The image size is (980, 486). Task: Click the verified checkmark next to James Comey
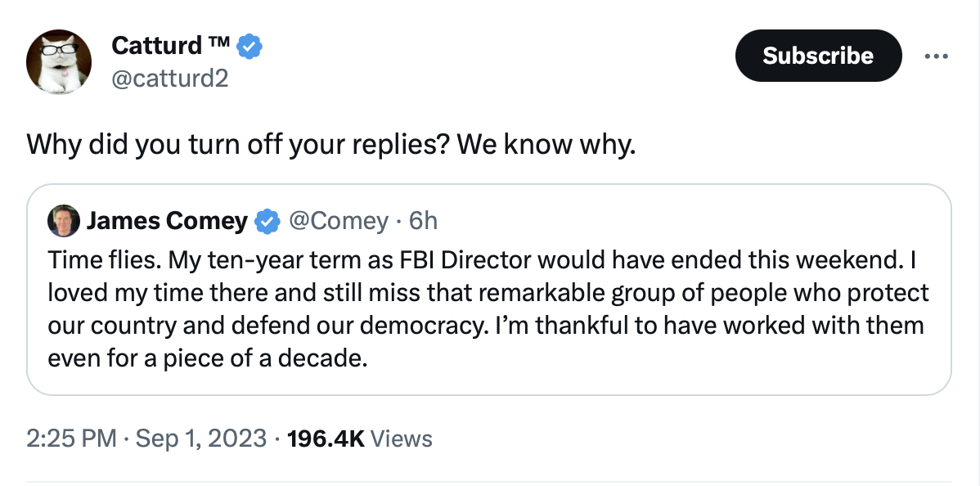[x=268, y=222]
